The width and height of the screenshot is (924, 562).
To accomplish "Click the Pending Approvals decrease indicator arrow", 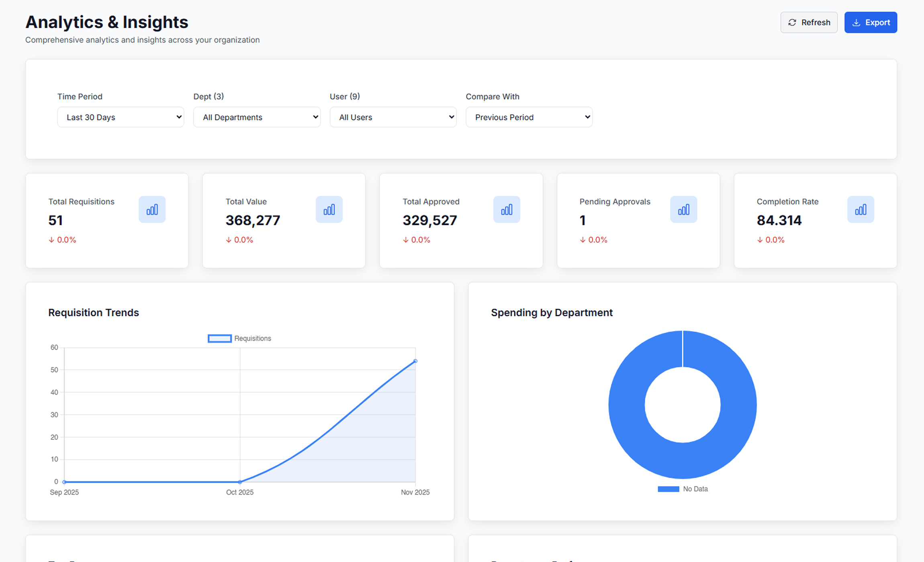I will pos(583,240).
